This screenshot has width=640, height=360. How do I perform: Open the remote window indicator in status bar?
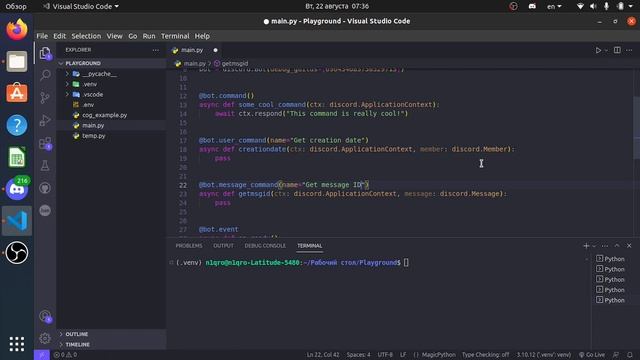42,355
